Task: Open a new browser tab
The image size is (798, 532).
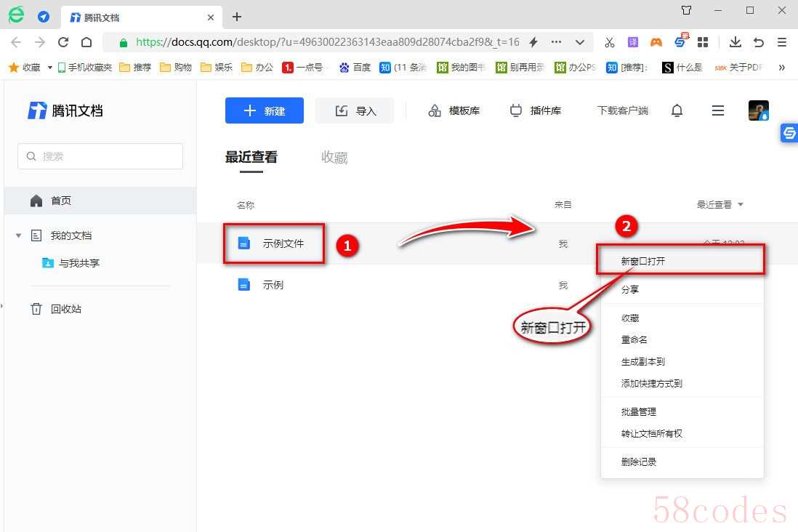Action: (x=237, y=17)
